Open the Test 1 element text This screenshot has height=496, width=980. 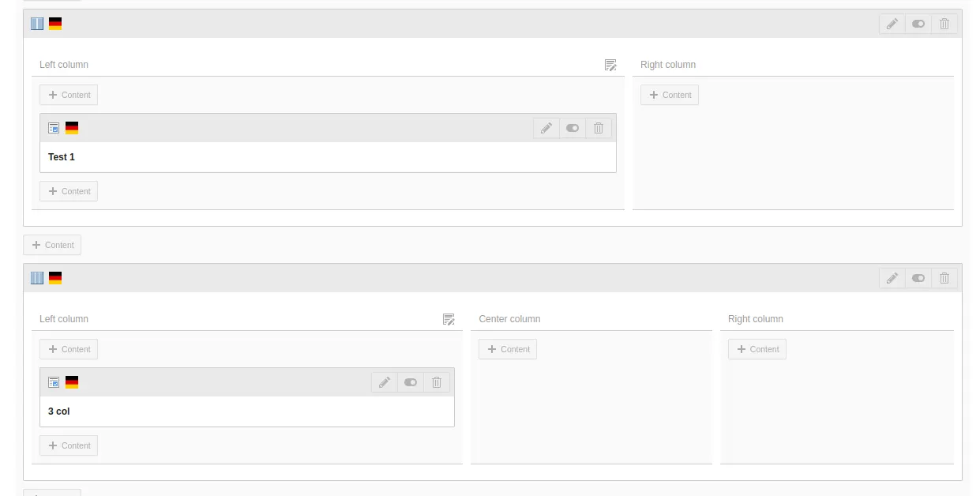tap(62, 157)
